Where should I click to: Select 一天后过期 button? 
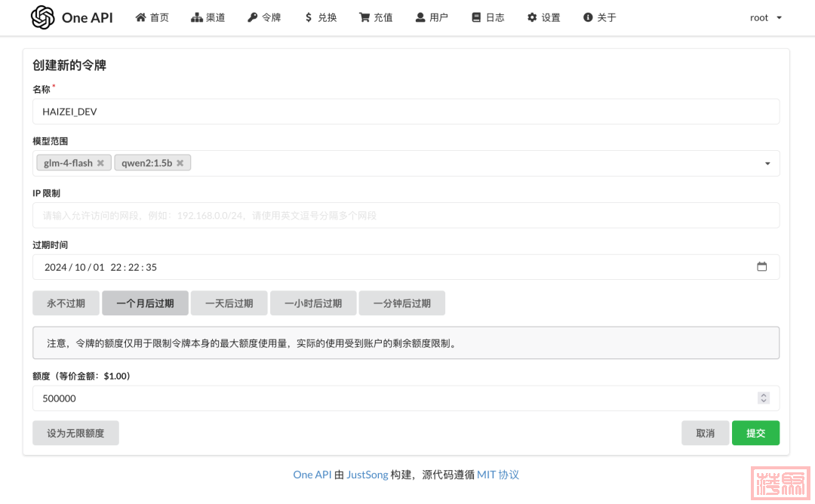pyautogui.click(x=229, y=303)
